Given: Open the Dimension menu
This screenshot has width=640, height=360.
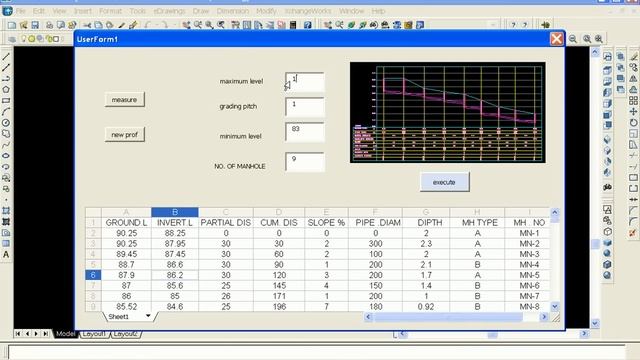Looking at the screenshot, I should [233, 11].
